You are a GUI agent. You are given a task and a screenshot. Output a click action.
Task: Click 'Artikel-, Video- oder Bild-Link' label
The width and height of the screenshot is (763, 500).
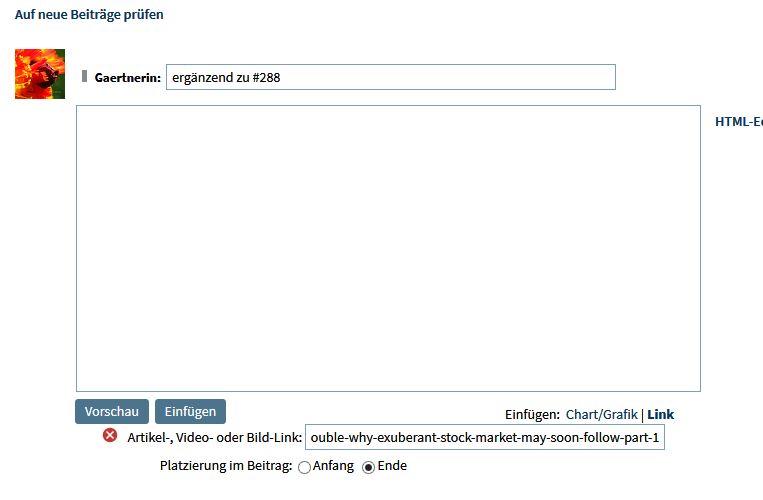pyautogui.click(x=215, y=438)
